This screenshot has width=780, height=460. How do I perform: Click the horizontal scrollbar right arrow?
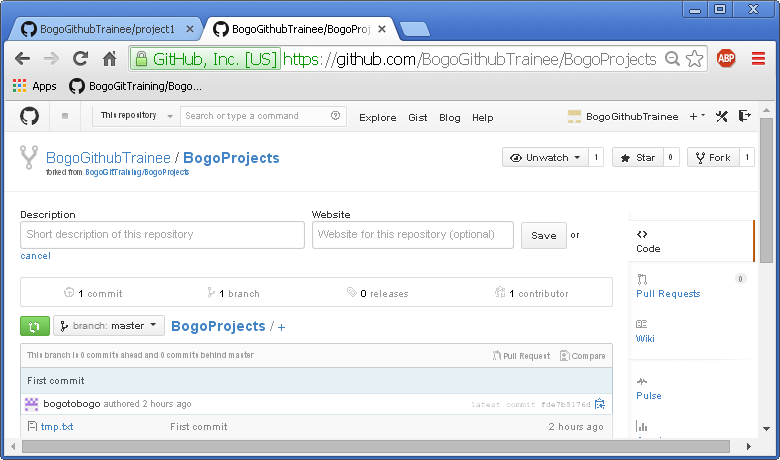[x=749, y=447]
